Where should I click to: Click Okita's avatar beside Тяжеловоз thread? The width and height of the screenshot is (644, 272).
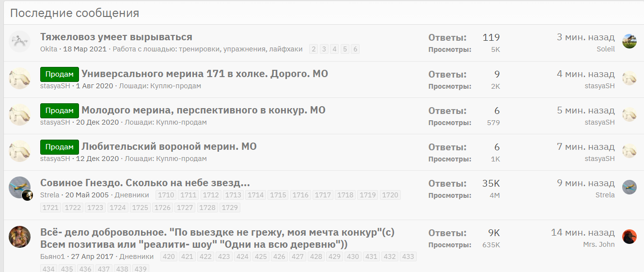pyautogui.click(x=20, y=42)
